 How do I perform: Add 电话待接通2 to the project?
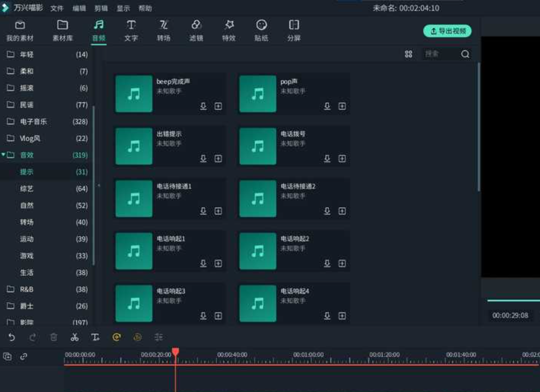pyautogui.click(x=342, y=211)
